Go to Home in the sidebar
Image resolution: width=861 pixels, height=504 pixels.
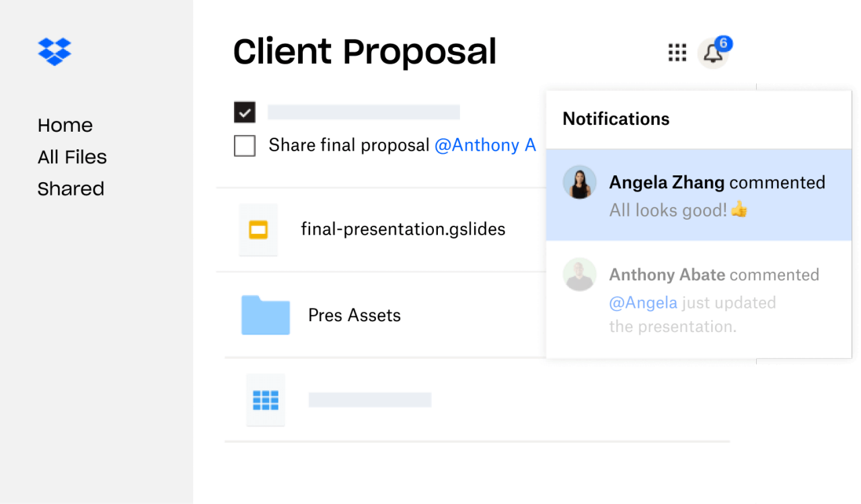pyautogui.click(x=65, y=126)
